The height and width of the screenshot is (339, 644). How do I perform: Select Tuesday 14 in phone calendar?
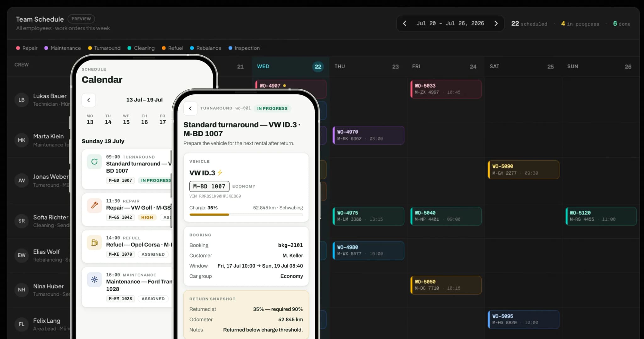coord(108,119)
